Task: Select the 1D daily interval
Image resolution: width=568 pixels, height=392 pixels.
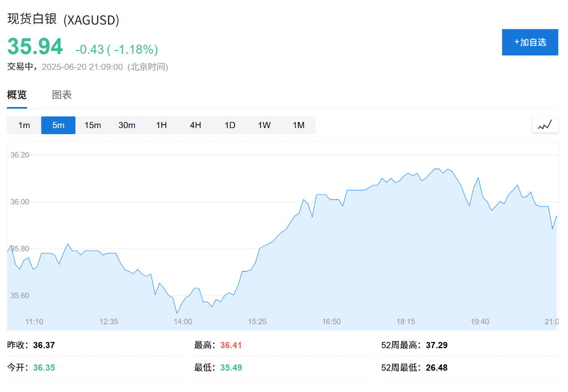Action: 230,125
